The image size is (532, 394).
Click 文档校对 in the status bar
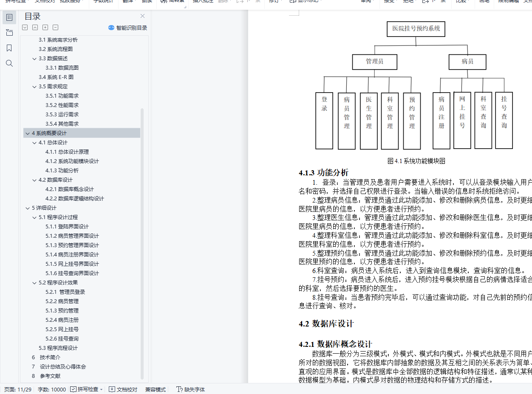[x=123, y=389]
